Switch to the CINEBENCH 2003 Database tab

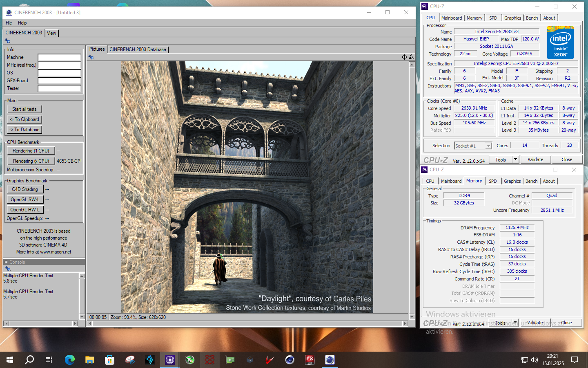point(138,49)
